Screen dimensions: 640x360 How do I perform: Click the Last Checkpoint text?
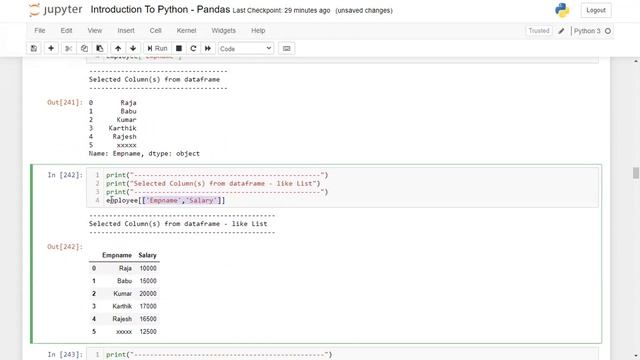tap(281, 11)
